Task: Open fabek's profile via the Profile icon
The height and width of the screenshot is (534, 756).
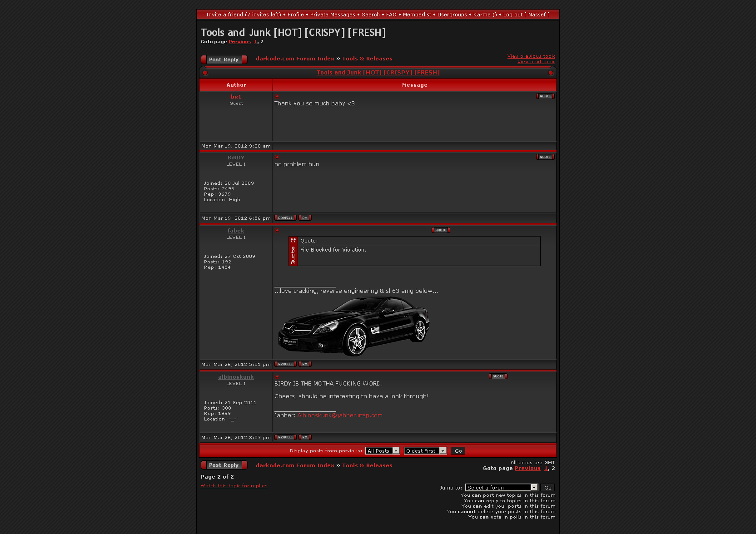Action: click(285, 364)
